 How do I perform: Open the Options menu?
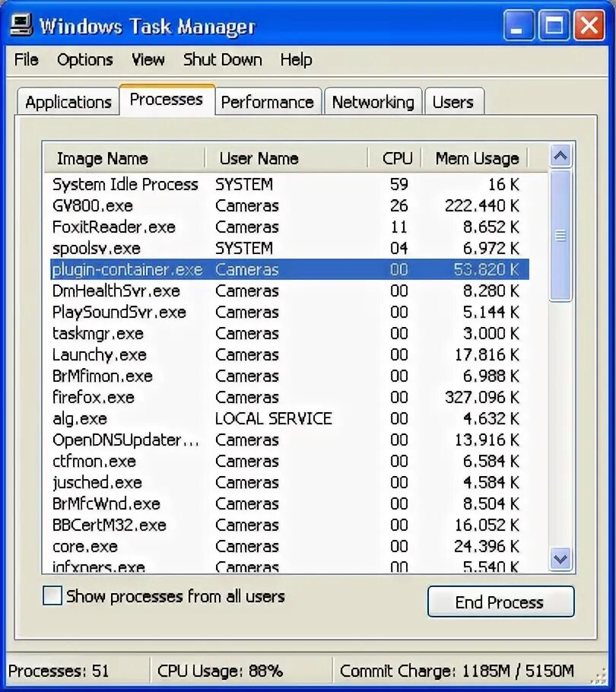[x=84, y=59]
